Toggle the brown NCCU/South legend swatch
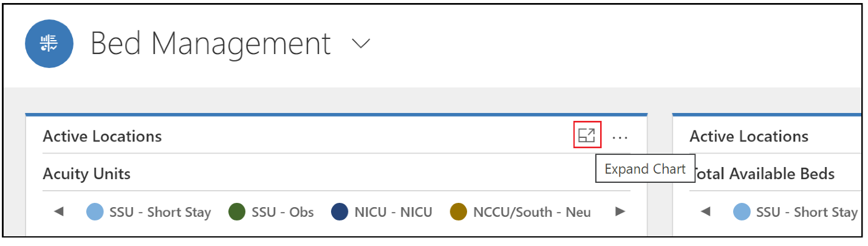Screen dimensions: 868x246 coord(458,212)
